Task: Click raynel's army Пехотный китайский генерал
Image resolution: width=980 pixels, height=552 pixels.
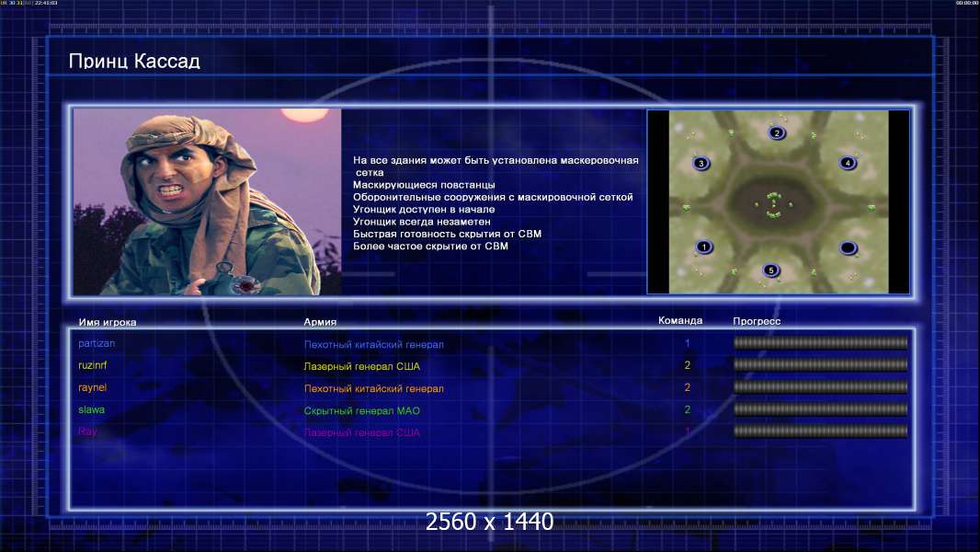Action: 374,389
